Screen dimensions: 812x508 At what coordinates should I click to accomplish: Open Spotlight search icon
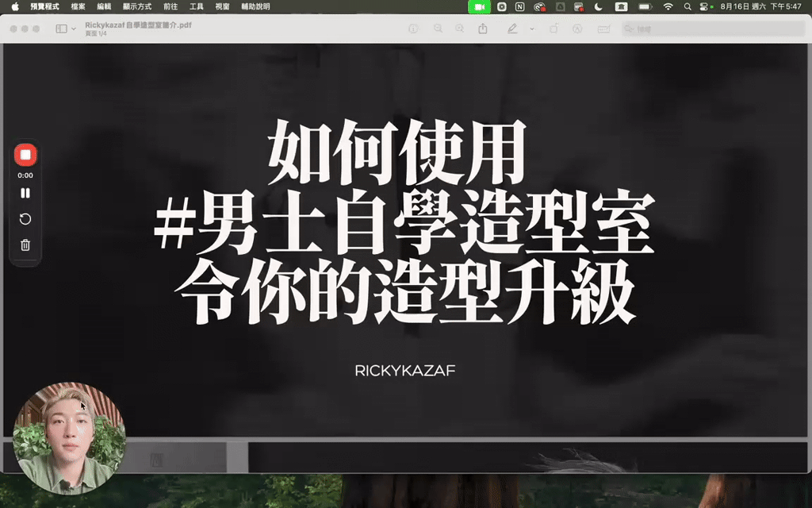point(688,6)
